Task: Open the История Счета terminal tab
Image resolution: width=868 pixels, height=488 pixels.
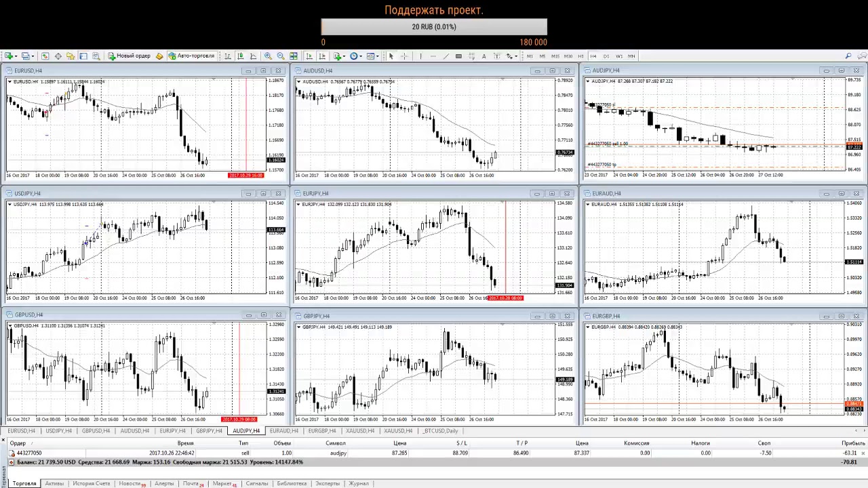Action: click(91, 483)
